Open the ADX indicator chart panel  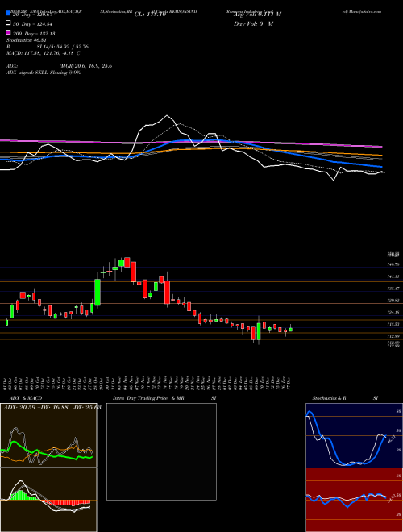[x=48, y=435]
